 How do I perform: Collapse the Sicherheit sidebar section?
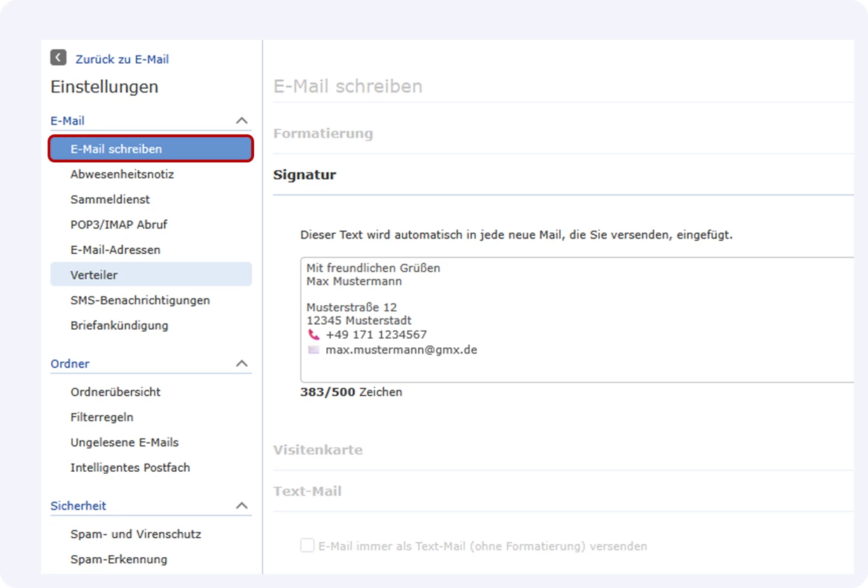[x=242, y=505]
